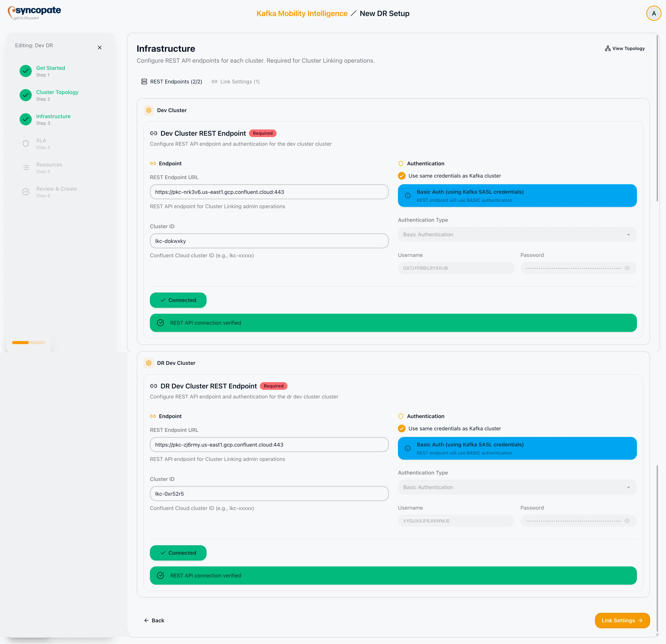Click the Resources list icon
The height and width of the screenshot is (644, 666).
click(25, 168)
